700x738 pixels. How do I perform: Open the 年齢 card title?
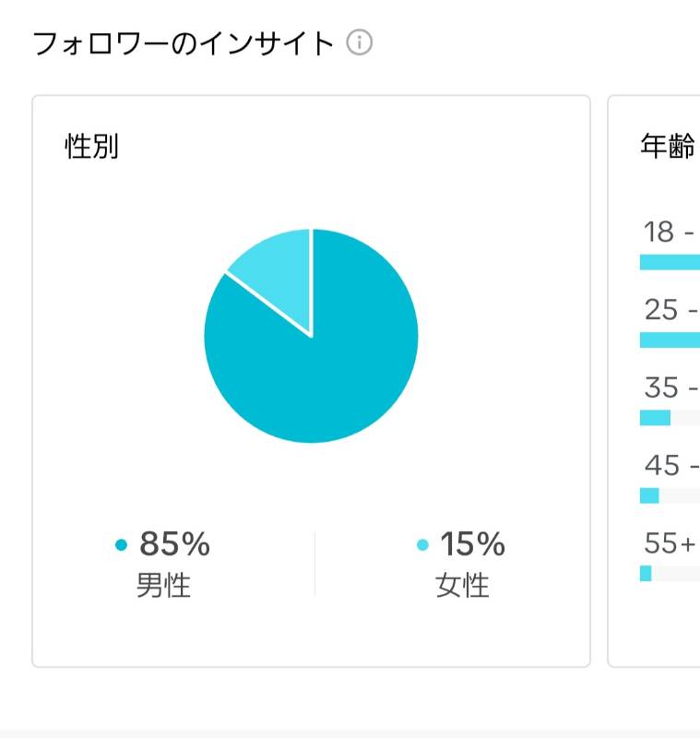pos(668,146)
